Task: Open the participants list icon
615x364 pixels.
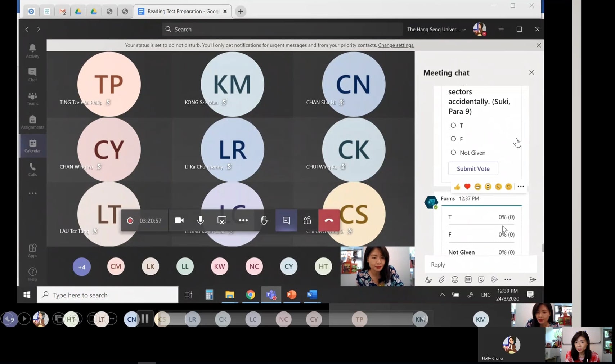Action: (x=307, y=220)
